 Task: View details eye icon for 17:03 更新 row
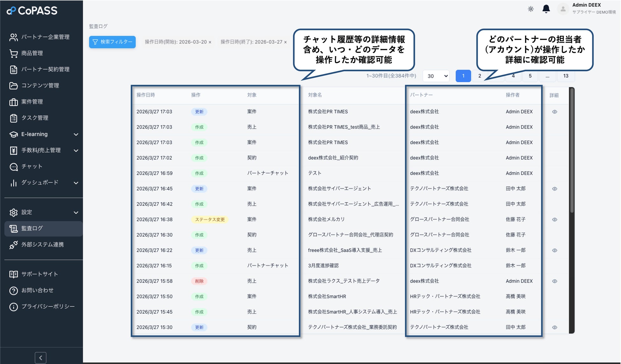coord(554,112)
